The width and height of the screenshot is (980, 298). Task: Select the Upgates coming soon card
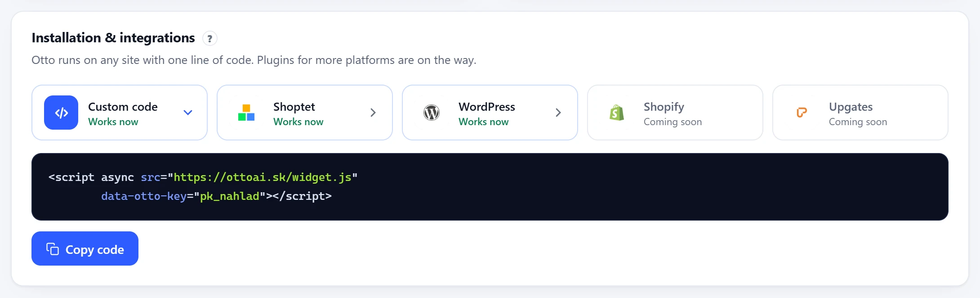[860, 113]
